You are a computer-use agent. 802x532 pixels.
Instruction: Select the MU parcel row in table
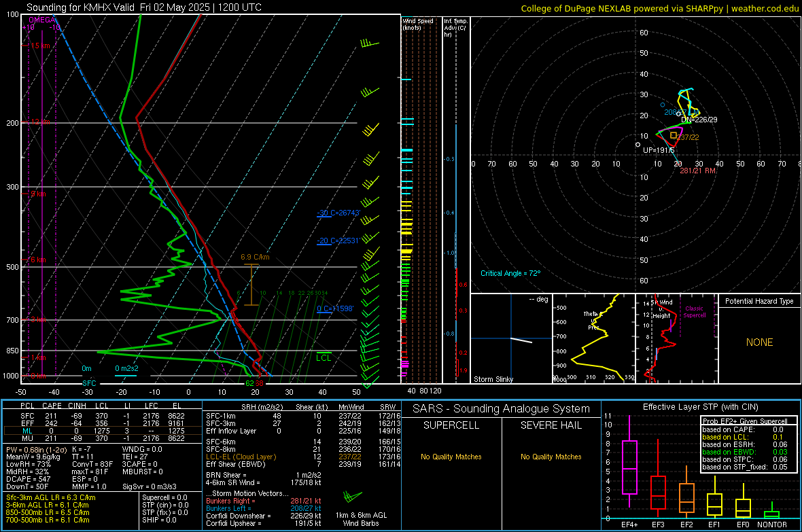pos(103,438)
